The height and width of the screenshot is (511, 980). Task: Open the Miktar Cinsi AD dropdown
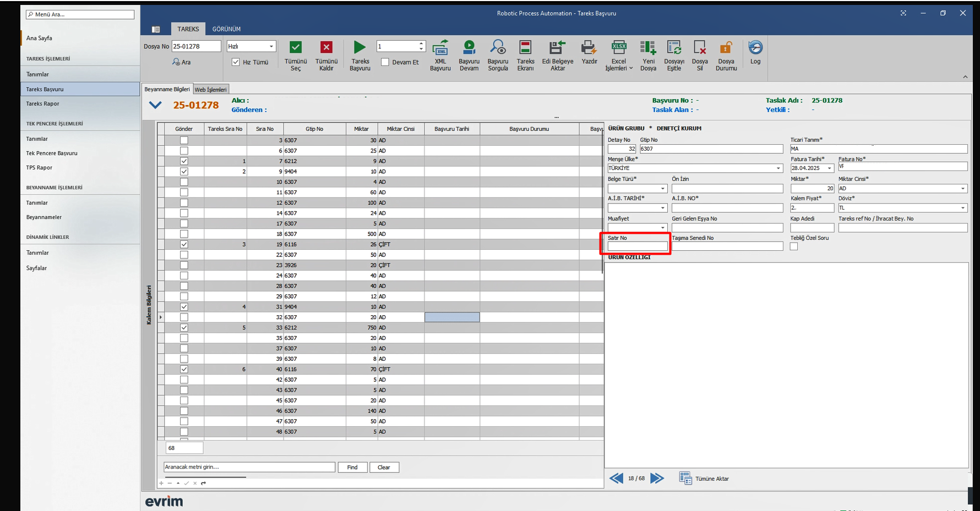pos(963,189)
